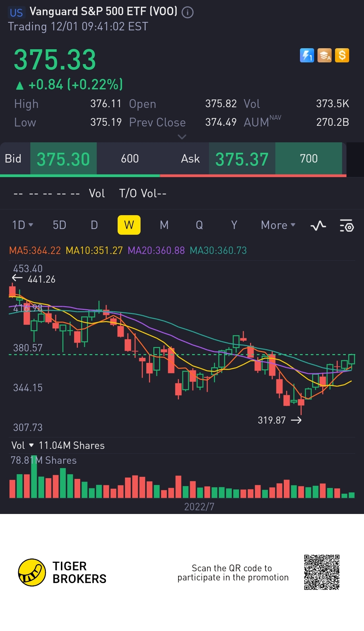This screenshot has height=631, width=364.
Task: Tap the bid/ask ratio bar
Action: pos(173,176)
